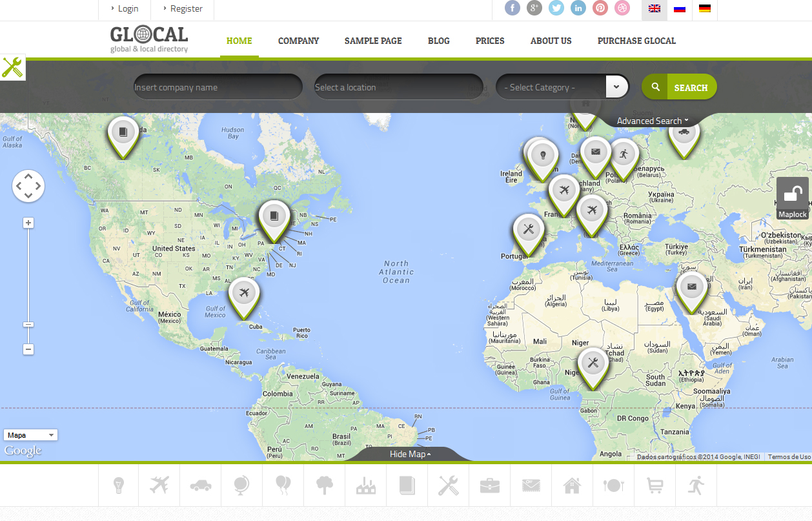Click the factory industry category icon
The height and width of the screenshot is (521, 812).
(x=366, y=485)
